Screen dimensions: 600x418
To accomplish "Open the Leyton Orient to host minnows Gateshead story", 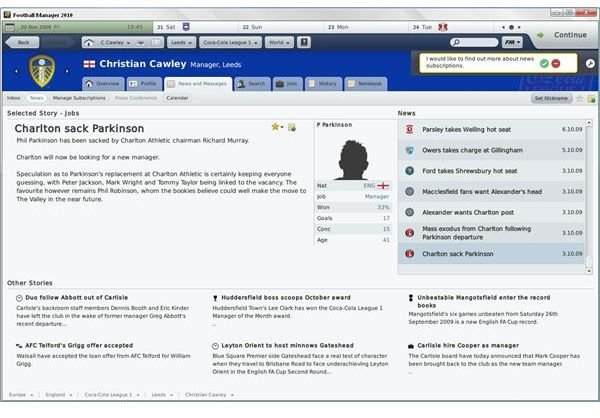I will (x=287, y=345).
